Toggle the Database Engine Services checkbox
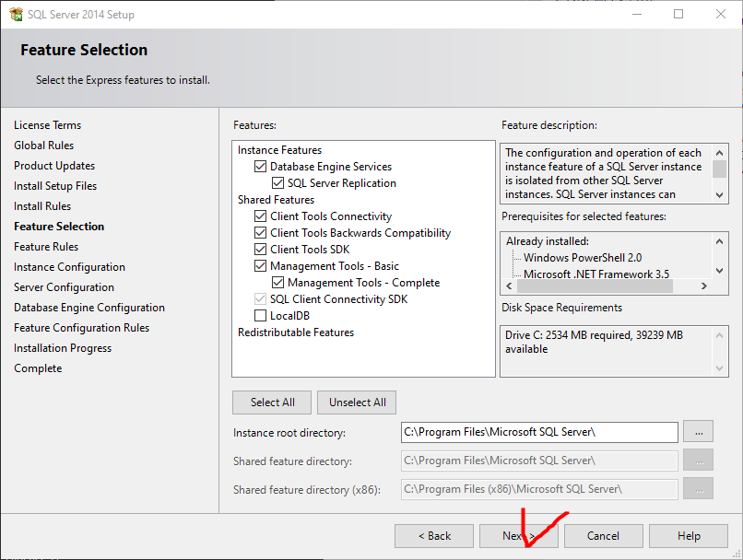The image size is (743, 560). click(x=260, y=167)
